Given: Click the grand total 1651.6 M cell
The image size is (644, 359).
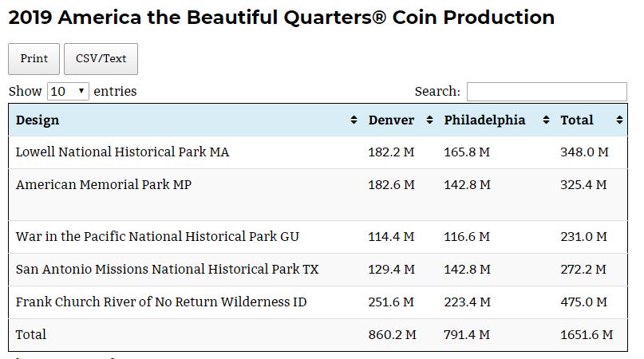Looking at the screenshot, I should tap(586, 335).
